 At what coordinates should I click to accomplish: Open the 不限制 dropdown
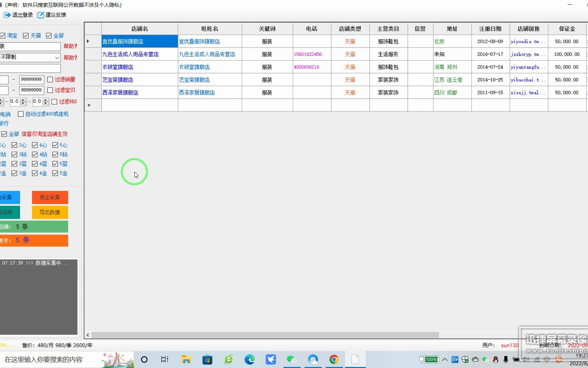click(57, 57)
